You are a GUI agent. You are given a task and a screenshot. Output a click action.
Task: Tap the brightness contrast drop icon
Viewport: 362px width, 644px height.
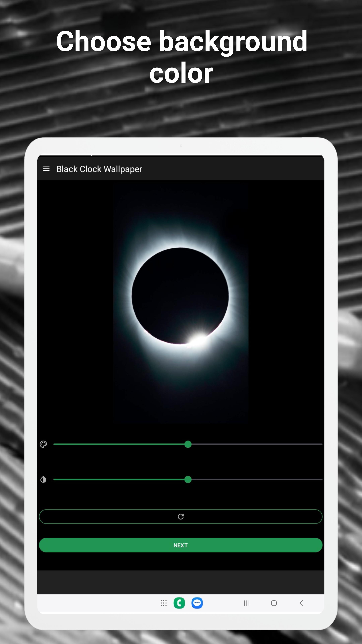43,479
